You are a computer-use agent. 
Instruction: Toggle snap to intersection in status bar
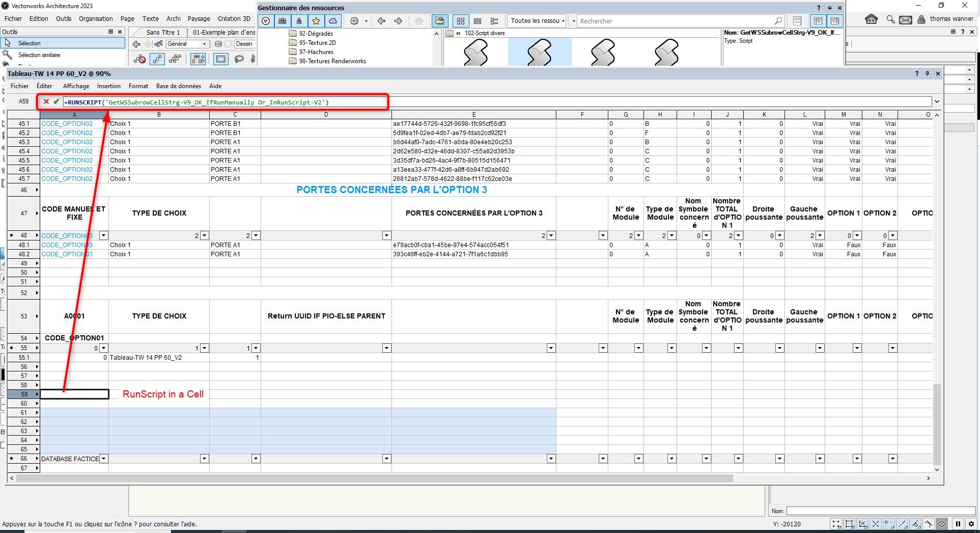[876, 524]
